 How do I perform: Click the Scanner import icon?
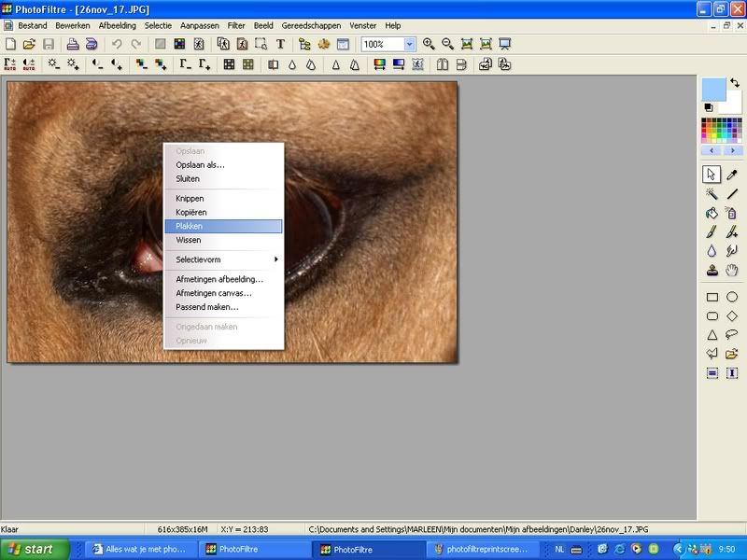92,44
